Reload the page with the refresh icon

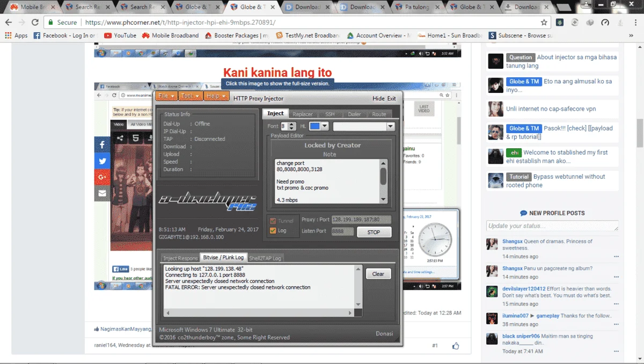[35, 23]
